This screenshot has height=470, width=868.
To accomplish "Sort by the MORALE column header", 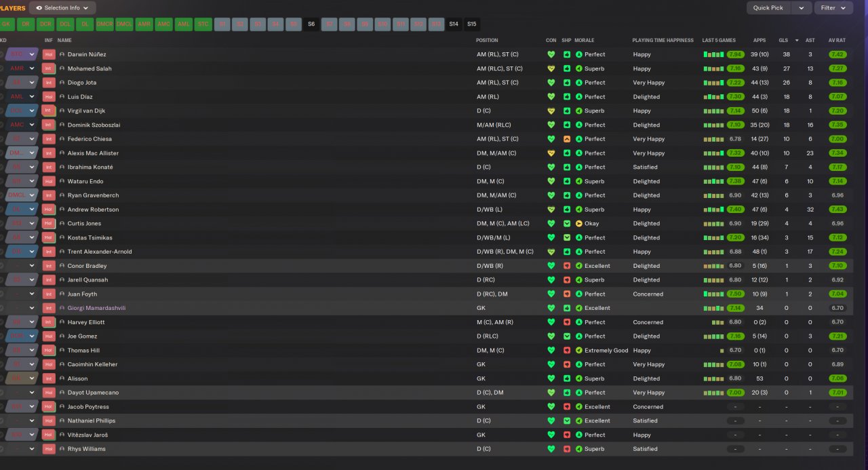I will tap(584, 41).
